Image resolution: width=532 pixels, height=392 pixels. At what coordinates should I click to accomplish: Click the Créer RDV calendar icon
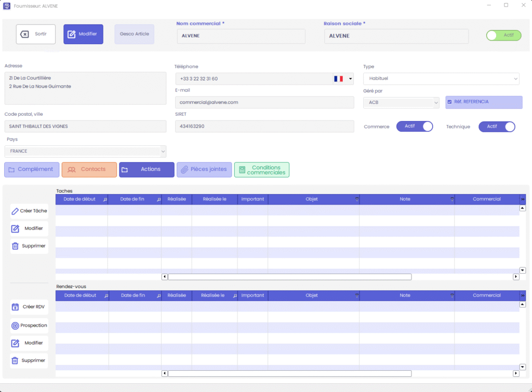click(15, 307)
